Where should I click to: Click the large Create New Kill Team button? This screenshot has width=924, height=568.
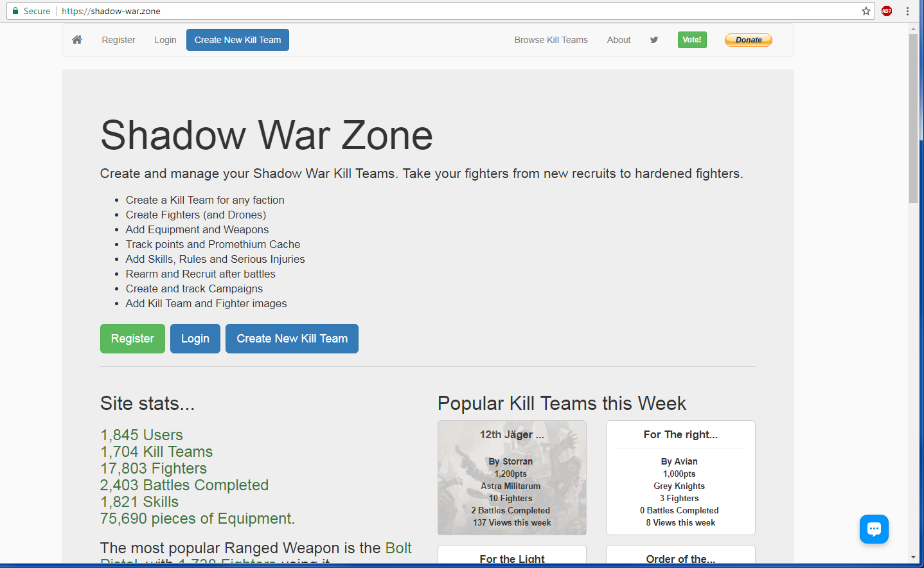(292, 339)
